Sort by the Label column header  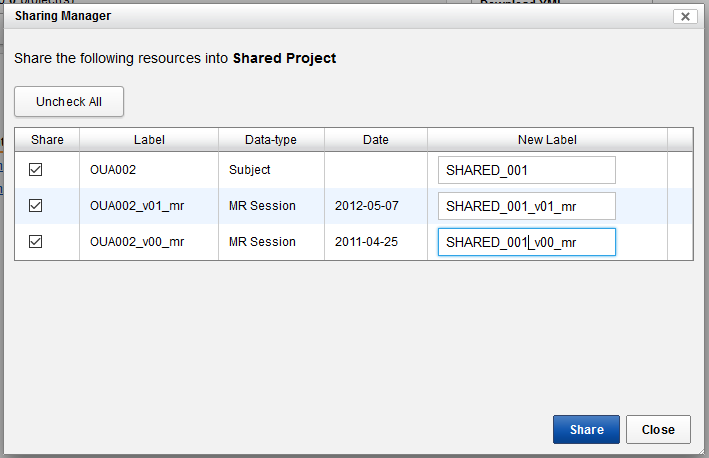149,140
